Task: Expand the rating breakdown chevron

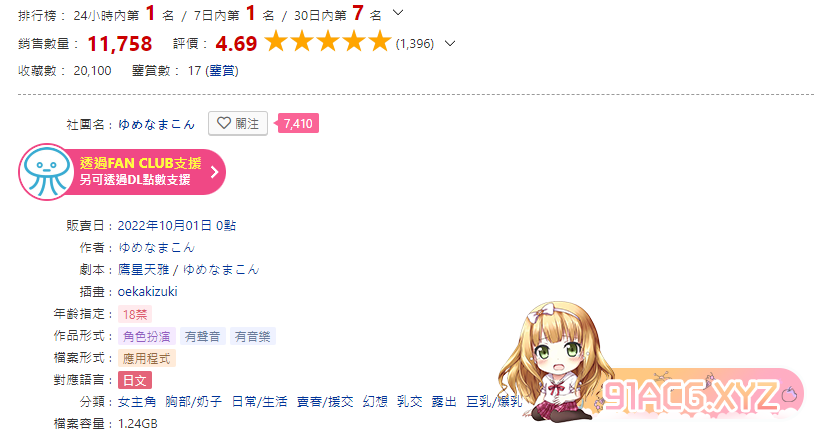Action: tap(450, 44)
